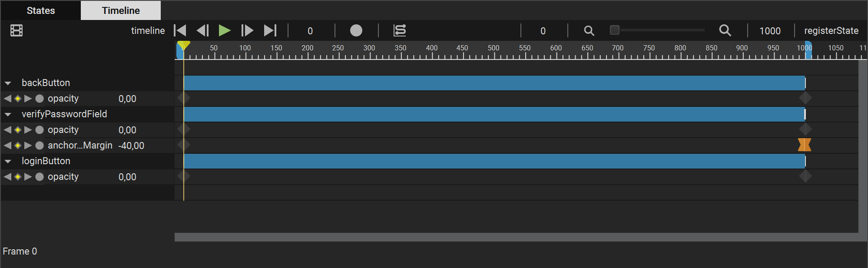Open the Easing Curve editor icon

399,30
